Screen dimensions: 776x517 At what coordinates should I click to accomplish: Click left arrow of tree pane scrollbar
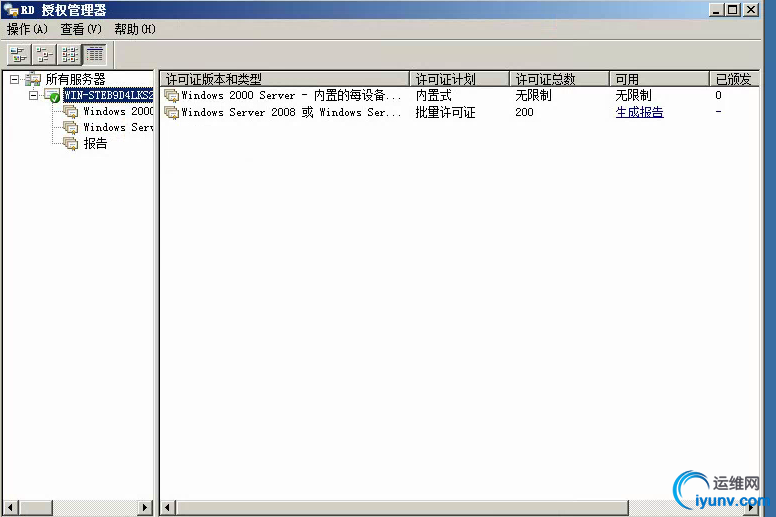(x=10, y=507)
